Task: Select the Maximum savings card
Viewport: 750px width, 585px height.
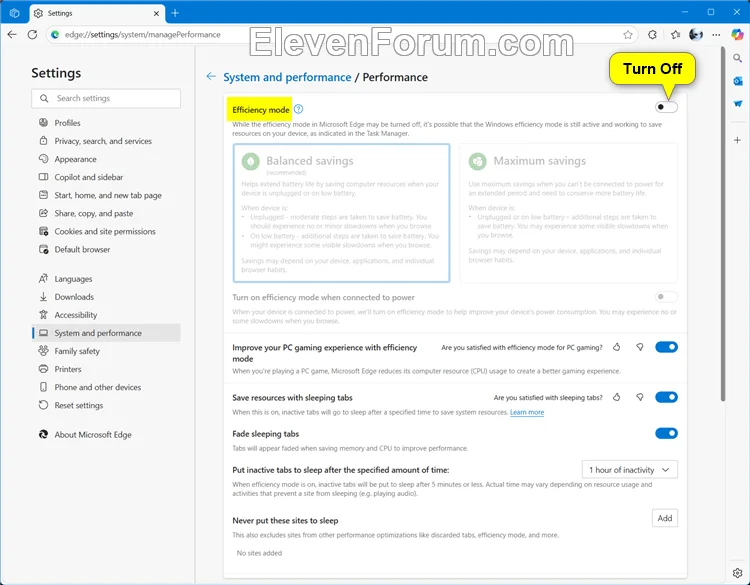Action: [568, 213]
